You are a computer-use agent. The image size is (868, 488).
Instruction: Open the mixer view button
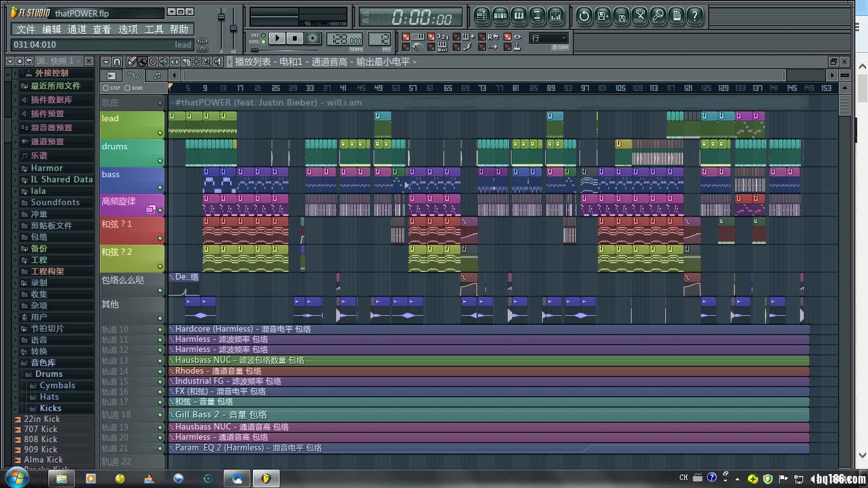[556, 17]
